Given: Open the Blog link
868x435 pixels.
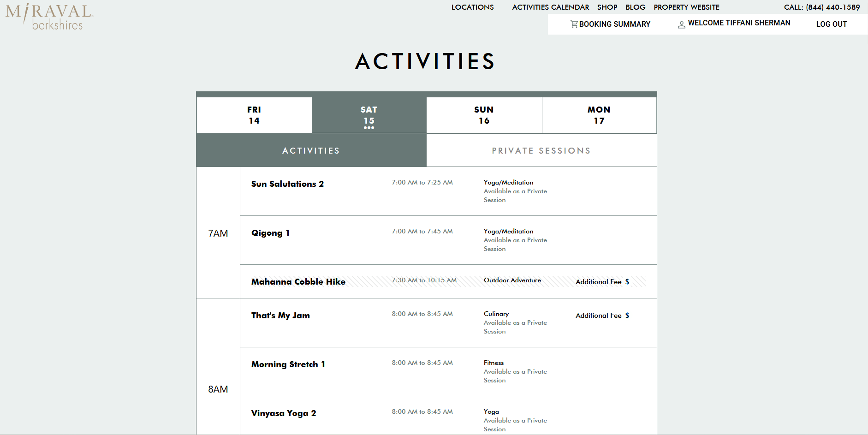Looking at the screenshot, I should (635, 7).
